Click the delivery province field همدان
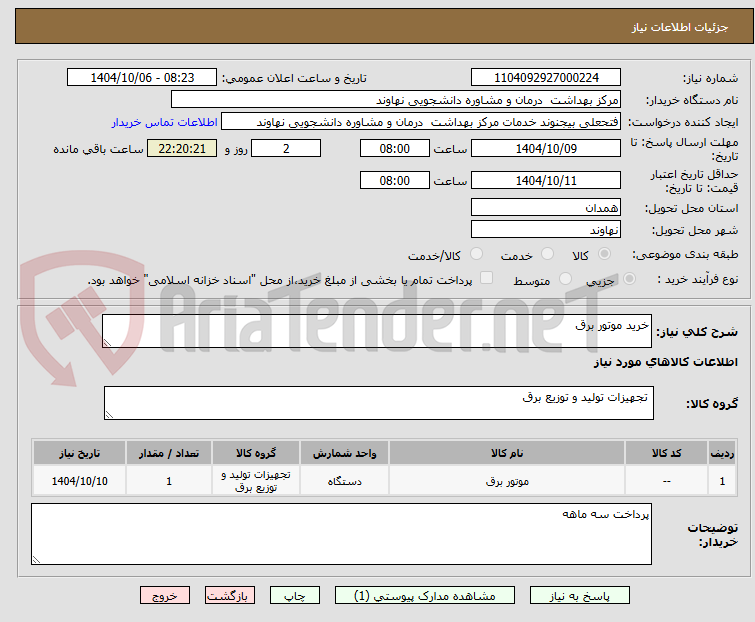This screenshot has height=622, width=755. (x=546, y=207)
